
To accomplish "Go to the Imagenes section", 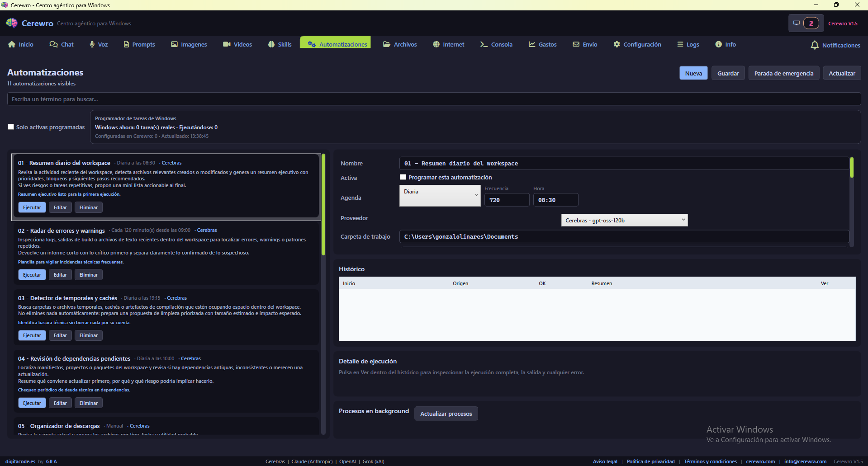I will coord(189,44).
